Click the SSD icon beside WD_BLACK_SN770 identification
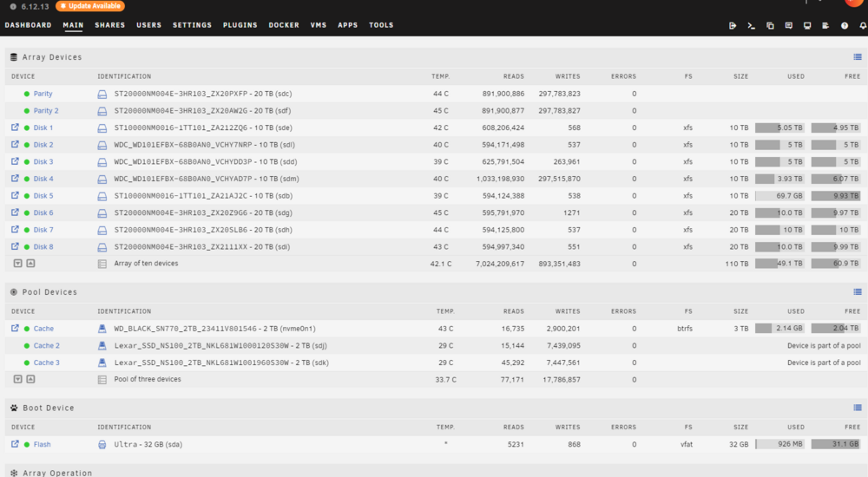Image resolution: width=868 pixels, height=477 pixels. tap(102, 329)
